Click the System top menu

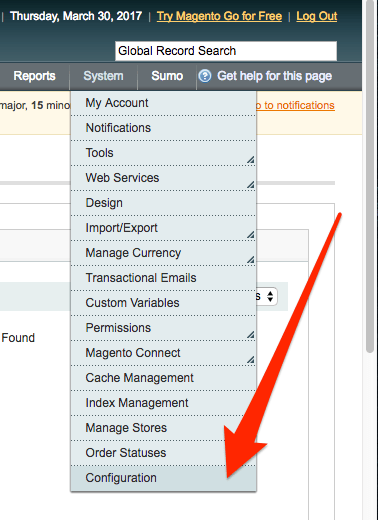click(103, 76)
